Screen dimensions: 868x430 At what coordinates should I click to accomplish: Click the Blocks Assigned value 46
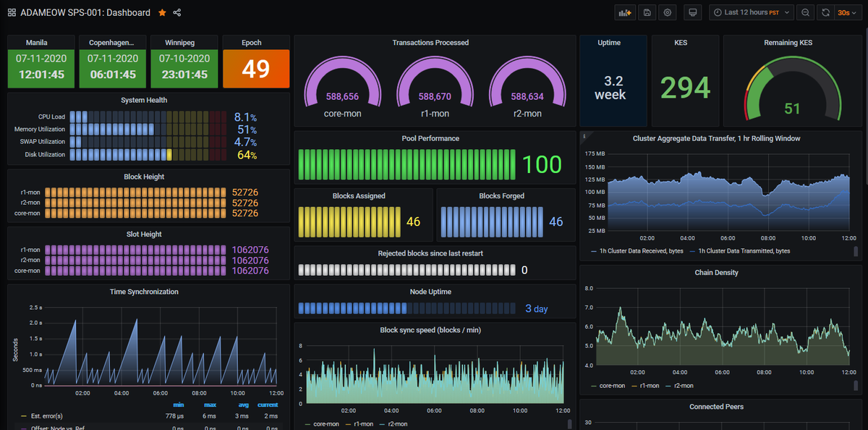(414, 222)
